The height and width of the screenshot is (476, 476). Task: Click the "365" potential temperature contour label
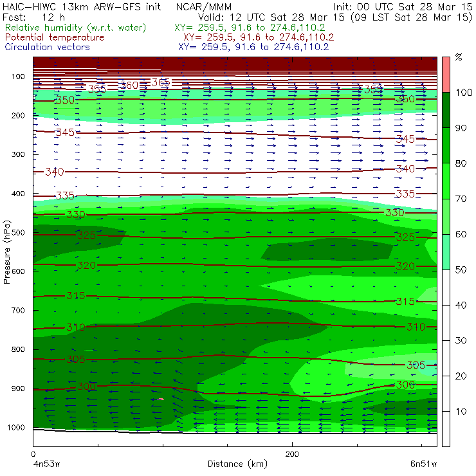coord(161,82)
